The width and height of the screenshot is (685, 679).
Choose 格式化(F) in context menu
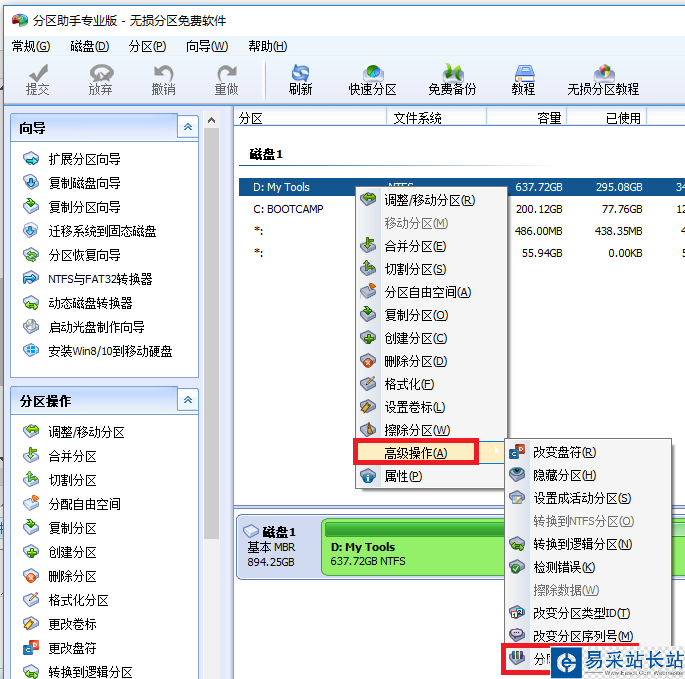pyautogui.click(x=431, y=384)
